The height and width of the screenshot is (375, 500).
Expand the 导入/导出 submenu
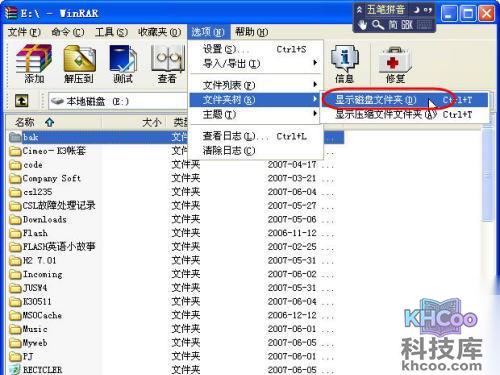coord(255,63)
